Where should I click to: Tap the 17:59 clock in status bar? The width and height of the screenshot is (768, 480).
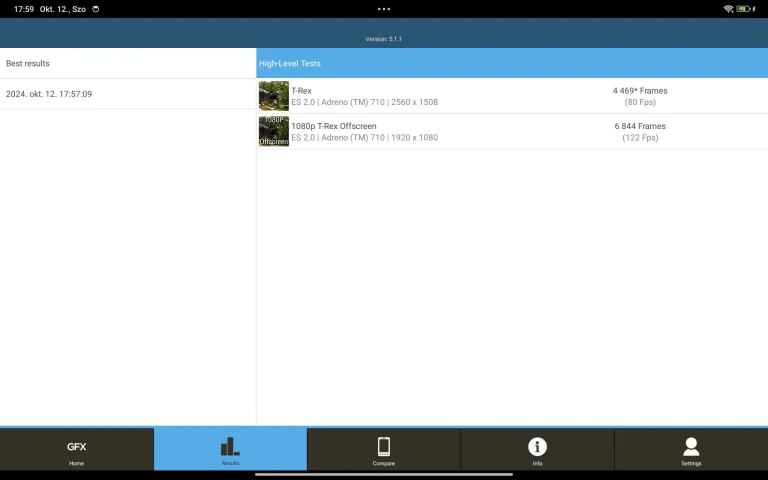[24, 9]
